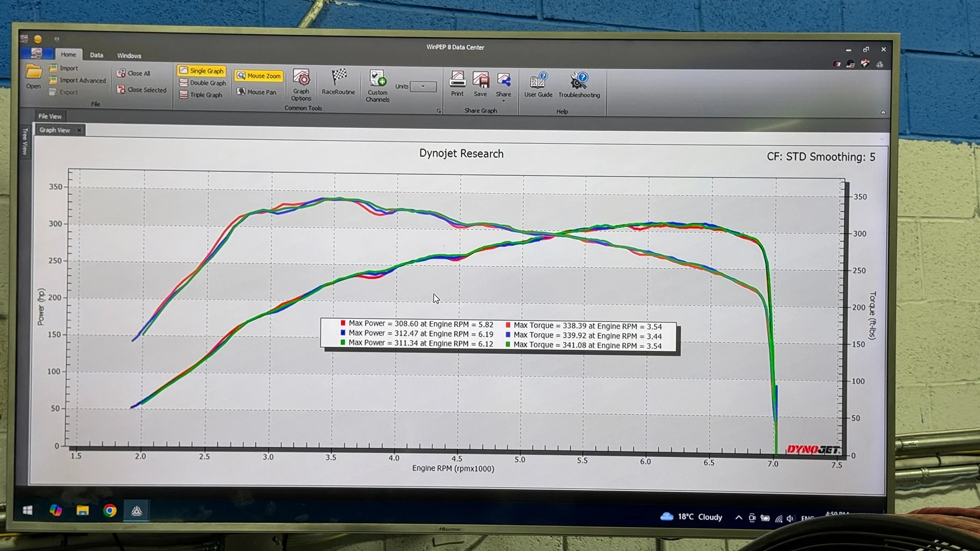The width and height of the screenshot is (980, 551).
Task: Enable Mouse Pan mode
Action: pyautogui.click(x=256, y=92)
